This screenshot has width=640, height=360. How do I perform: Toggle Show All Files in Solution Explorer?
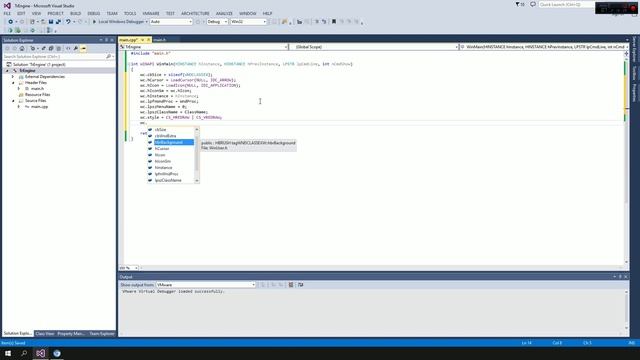click(58, 49)
